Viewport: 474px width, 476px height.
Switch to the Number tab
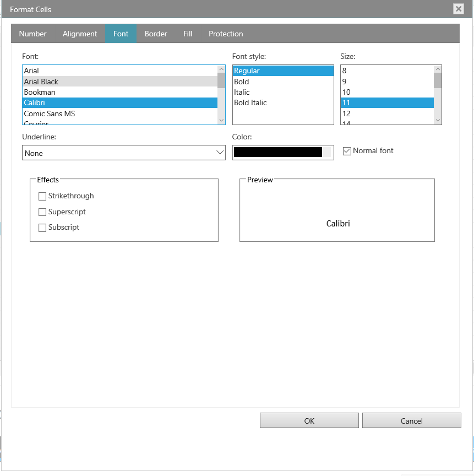[32, 34]
